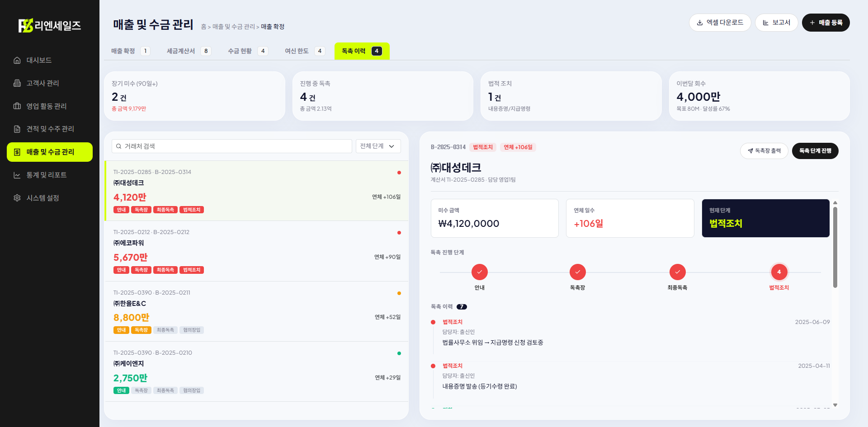Screen dimensions: 868x427
Task: Switch to the 여신 한도 tab
Action: (x=305, y=51)
